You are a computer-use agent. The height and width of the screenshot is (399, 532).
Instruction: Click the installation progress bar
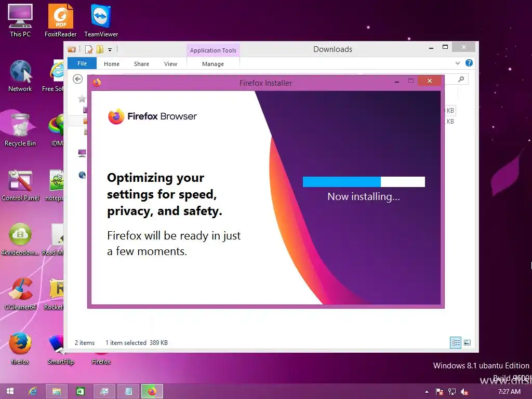tap(364, 182)
